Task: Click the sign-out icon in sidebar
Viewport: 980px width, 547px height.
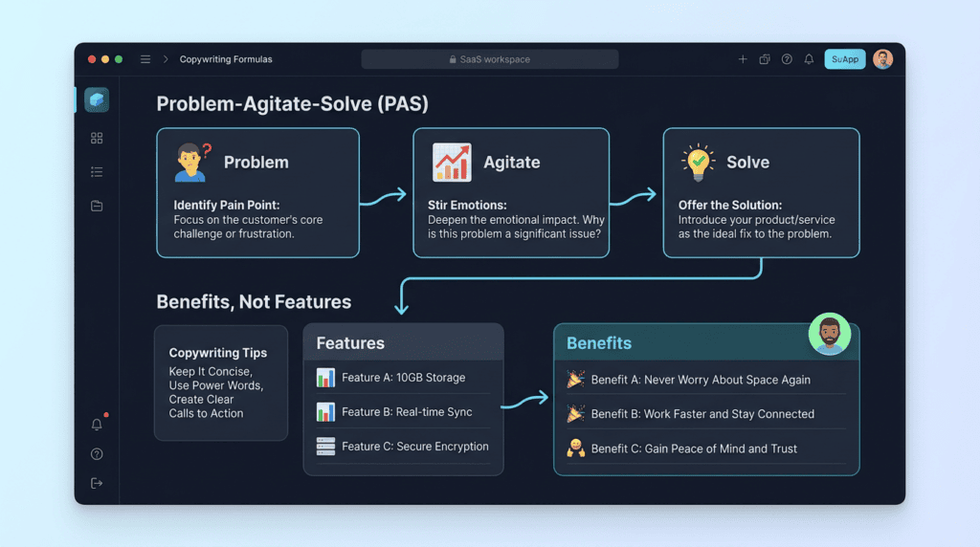Action: 97,483
